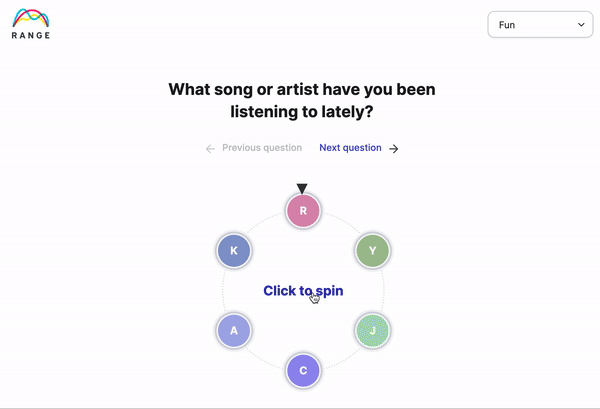Select the dotted green J avatar
Viewport: 600px width, 409px height.
click(372, 331)
